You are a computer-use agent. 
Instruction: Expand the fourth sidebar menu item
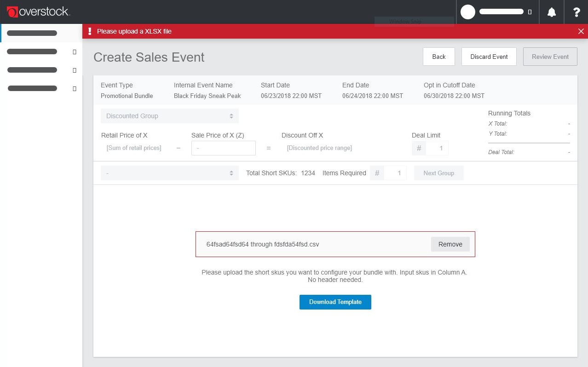coord(74,89)
